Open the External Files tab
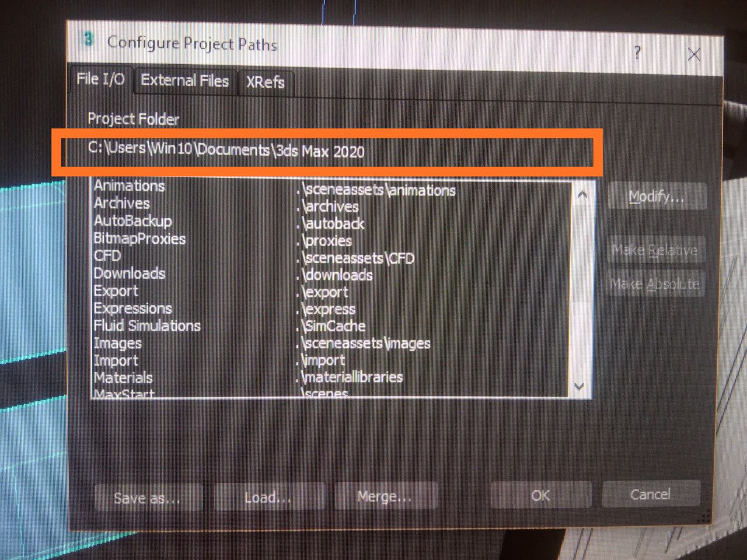Image resolution: width=747 pixels, height=560 pixels. click(185, 80)
